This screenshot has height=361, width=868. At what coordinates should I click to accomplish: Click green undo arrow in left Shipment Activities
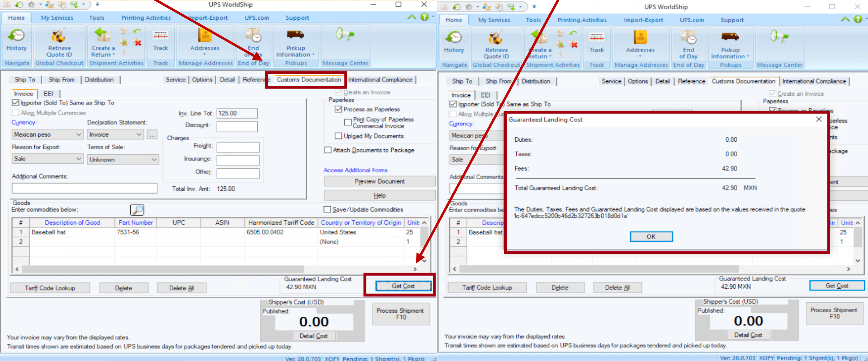coord(137,31)
